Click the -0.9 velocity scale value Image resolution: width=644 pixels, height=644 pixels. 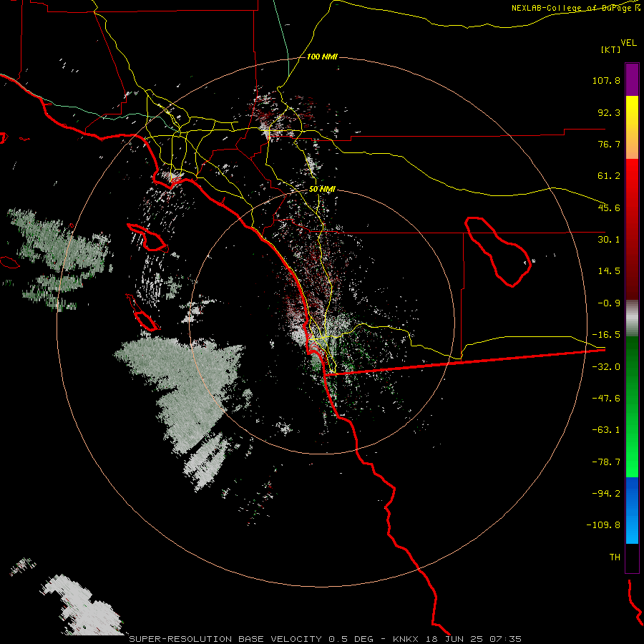[609, 303]
